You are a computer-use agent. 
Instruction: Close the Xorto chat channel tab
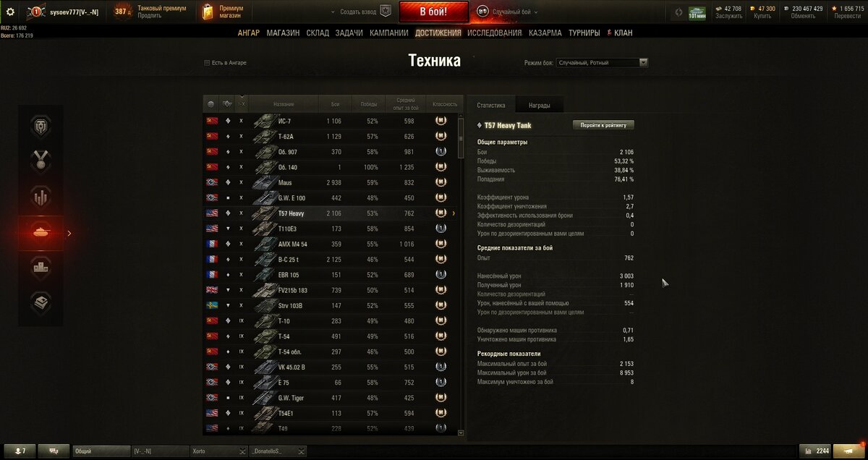pos(242,451)
